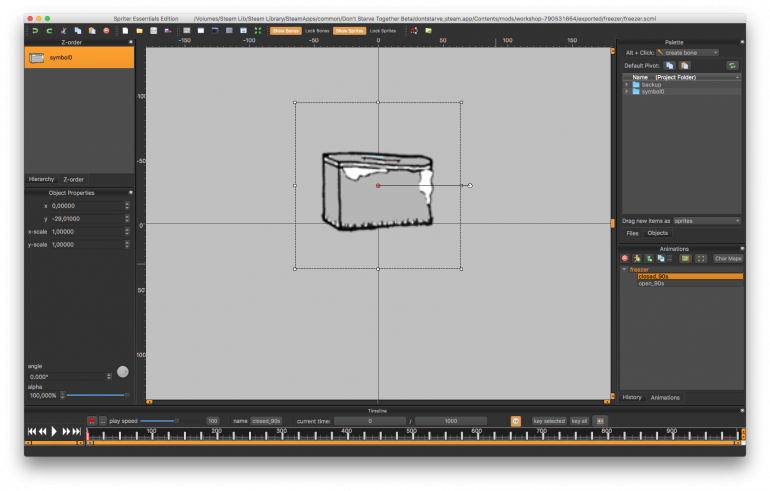Click the current time input field
770x491 pixels.
point(370,421)
